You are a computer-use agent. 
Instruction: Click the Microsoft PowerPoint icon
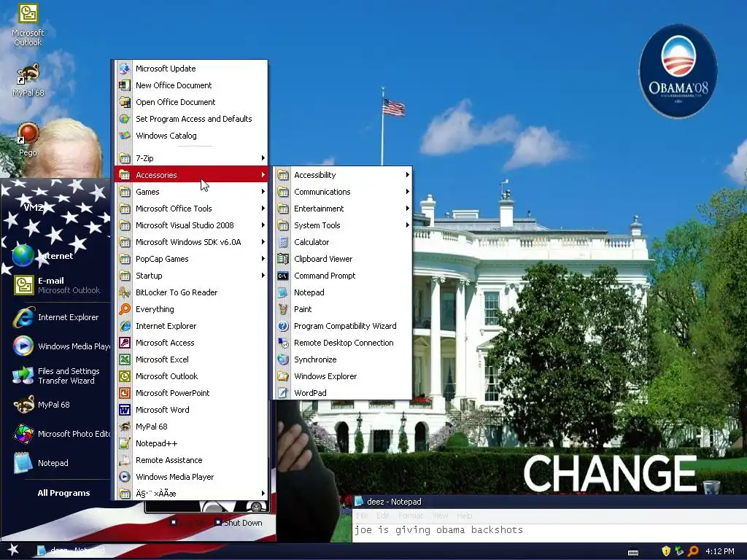tap(125, 393)
